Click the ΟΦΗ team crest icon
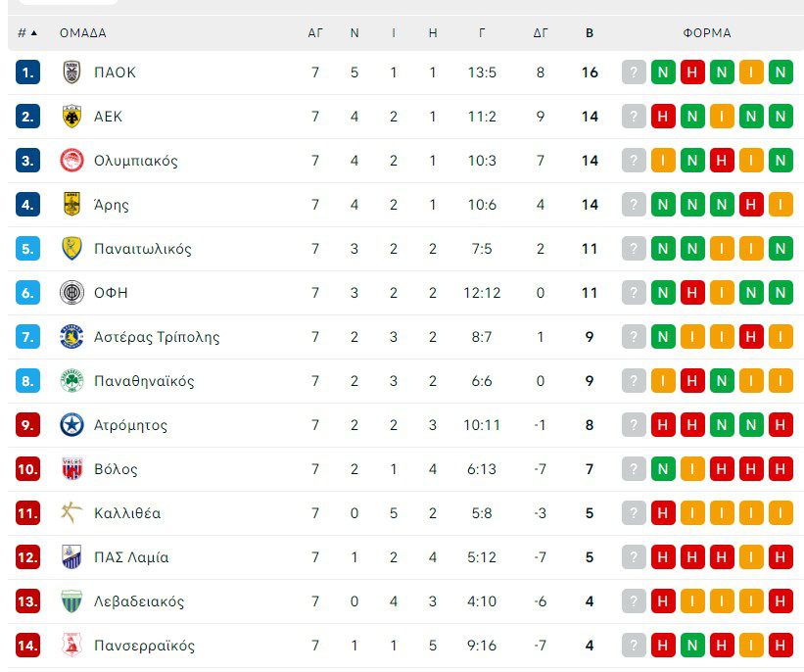The width and height of the screenshot is (804, 672). tap(71, 293)
